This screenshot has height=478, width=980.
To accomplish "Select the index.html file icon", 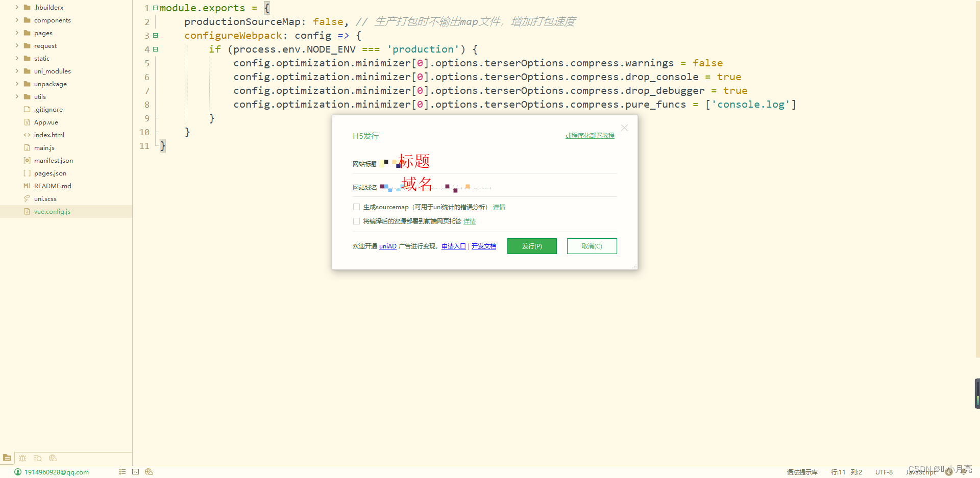I will coord(27,135).
